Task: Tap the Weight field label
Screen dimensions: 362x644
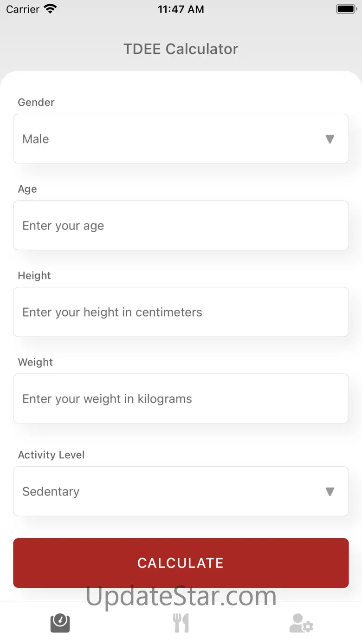Action: click(x=35, y=362)
